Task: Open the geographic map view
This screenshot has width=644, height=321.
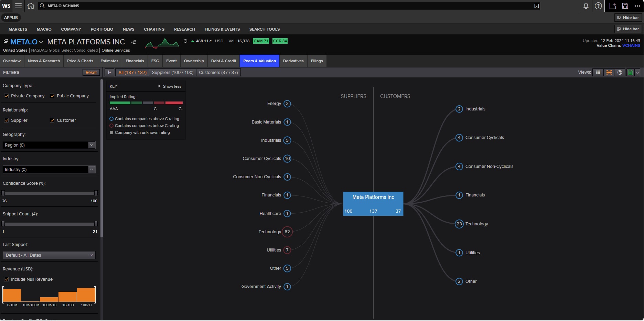Action: click(x=620, y=72)
